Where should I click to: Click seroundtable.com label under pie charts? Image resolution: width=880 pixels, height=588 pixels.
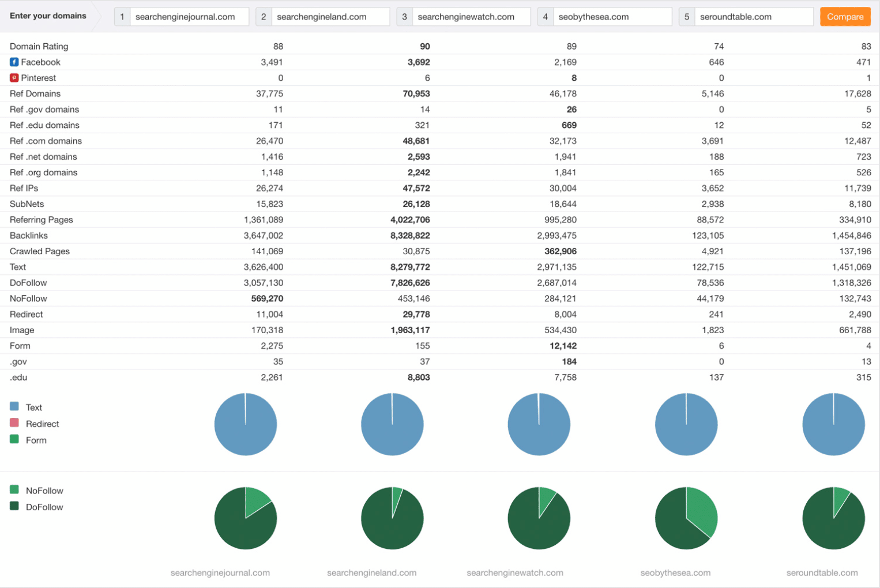822,572
